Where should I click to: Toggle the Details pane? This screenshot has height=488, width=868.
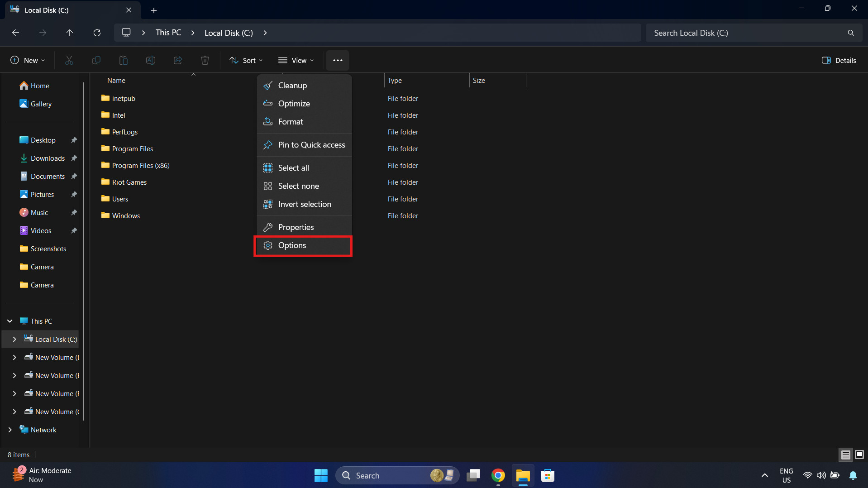click(x=839, y=60)
